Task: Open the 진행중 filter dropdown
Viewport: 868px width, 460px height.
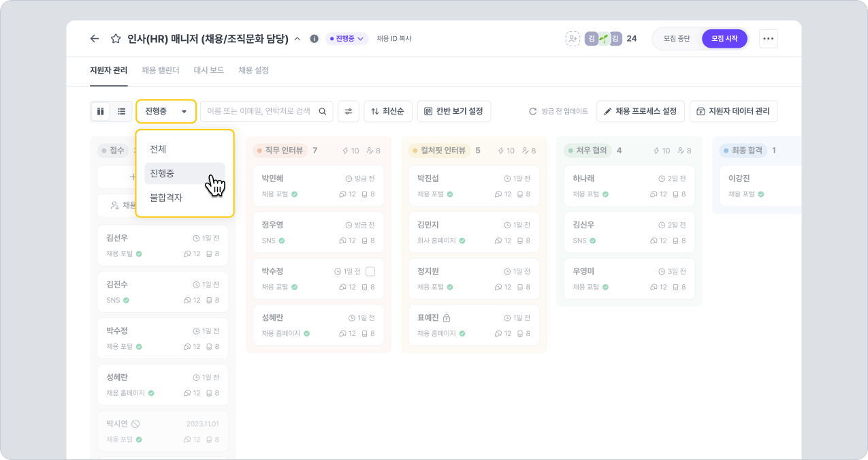Action: 166,111
